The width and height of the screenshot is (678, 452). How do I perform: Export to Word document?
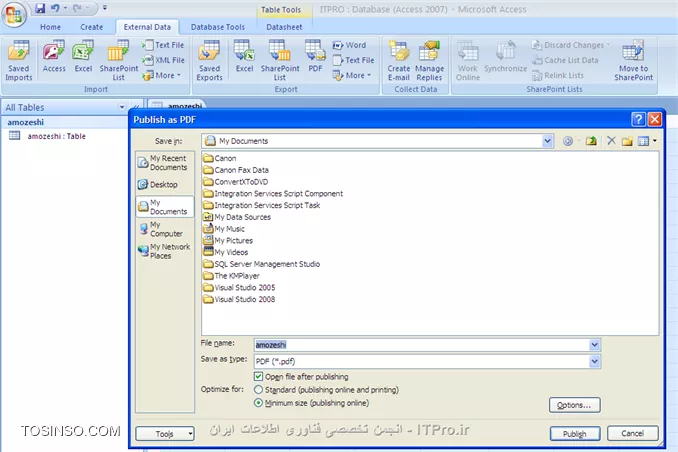point(349,45)
